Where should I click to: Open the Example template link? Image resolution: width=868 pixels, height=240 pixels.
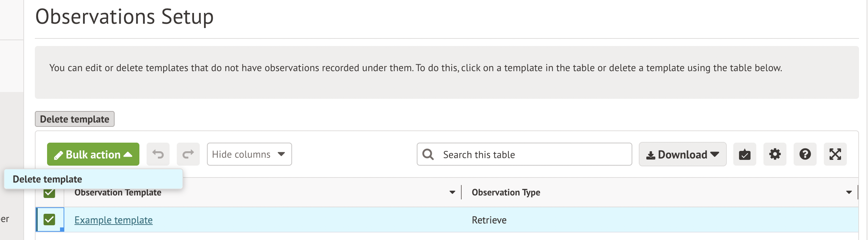[114, 220]
